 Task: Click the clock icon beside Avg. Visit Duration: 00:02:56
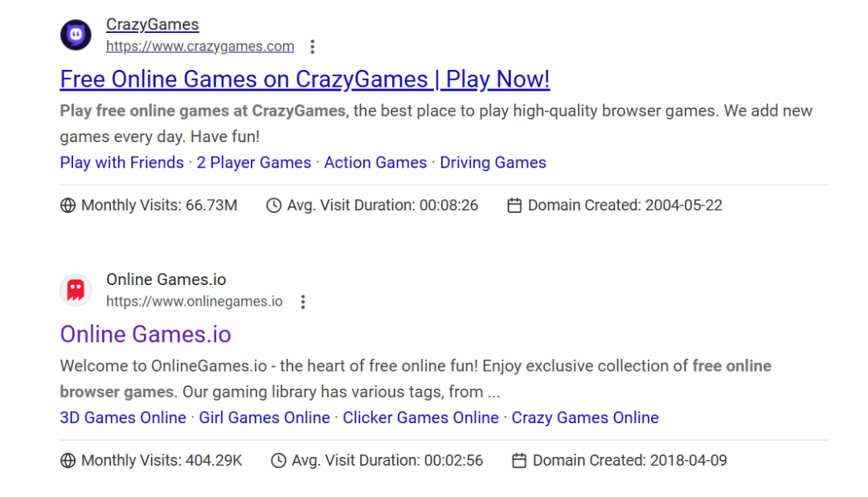coord(278,461)
